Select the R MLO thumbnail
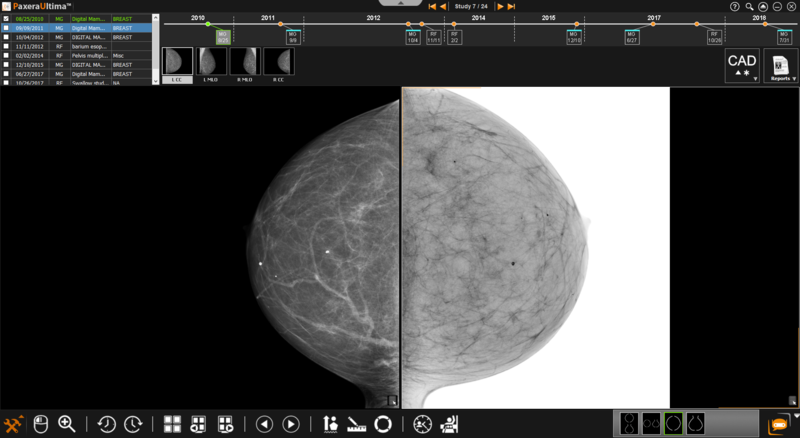The height and width of the screenshot is (438, 800). point(244,62)
